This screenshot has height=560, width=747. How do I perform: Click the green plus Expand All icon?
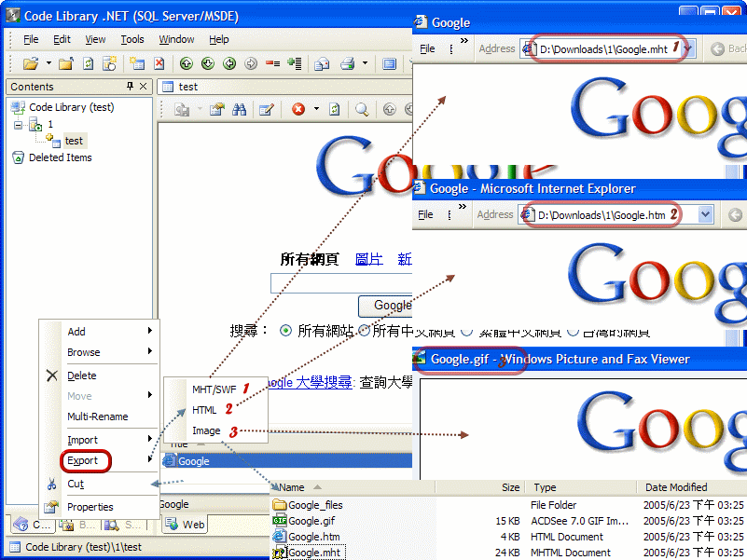[x=295, y=62]
